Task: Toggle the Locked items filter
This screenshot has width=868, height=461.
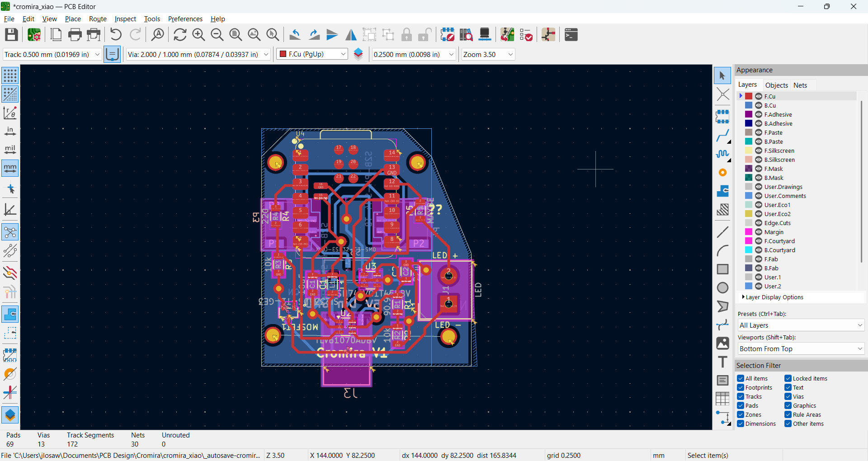Action: (x=788, y=378)
